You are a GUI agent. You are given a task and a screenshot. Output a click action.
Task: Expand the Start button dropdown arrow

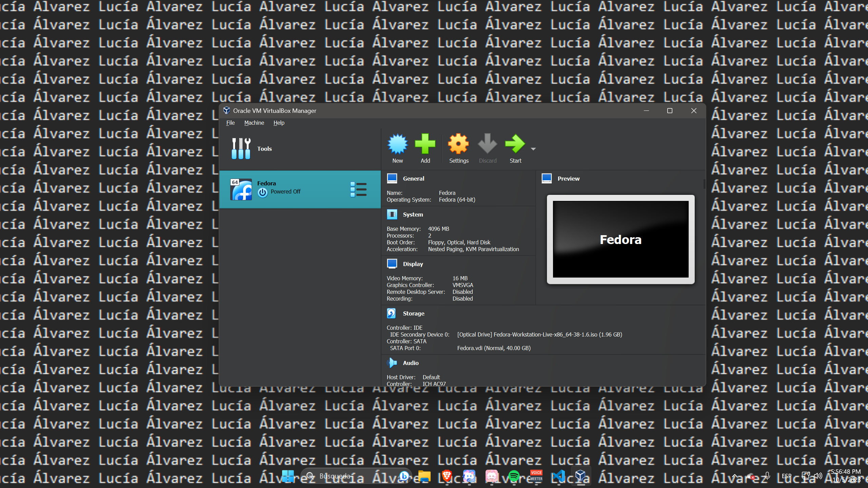pyautogui.click(x=533, y=149)
